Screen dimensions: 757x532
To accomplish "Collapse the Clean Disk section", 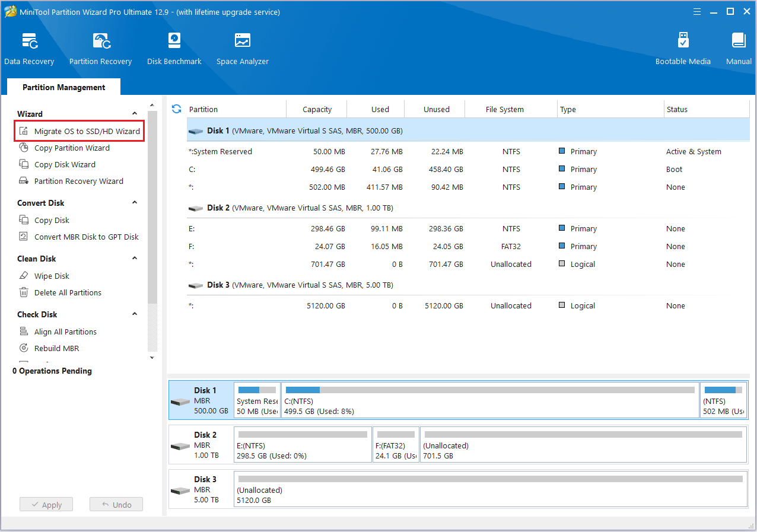I will coord(134,258).
